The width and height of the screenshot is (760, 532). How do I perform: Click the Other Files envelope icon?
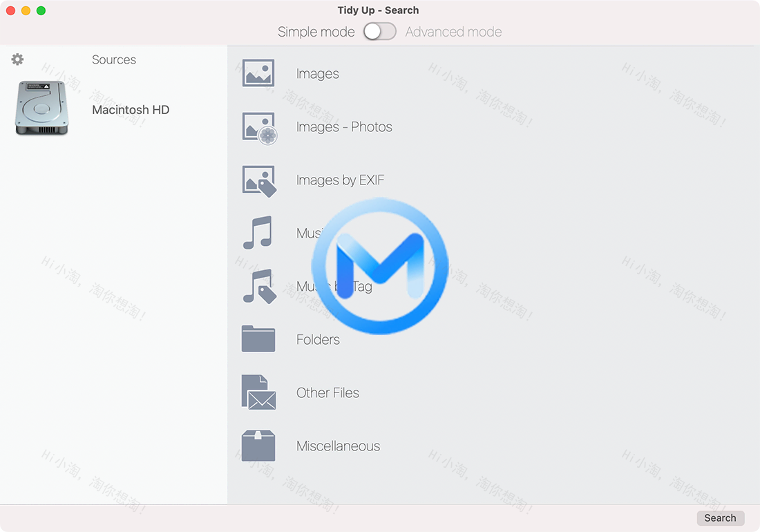pos(259,392)
